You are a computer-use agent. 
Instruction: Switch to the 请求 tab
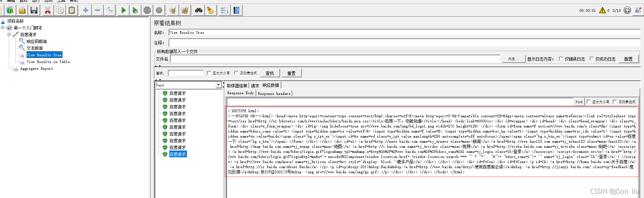[x=255, y=86]
